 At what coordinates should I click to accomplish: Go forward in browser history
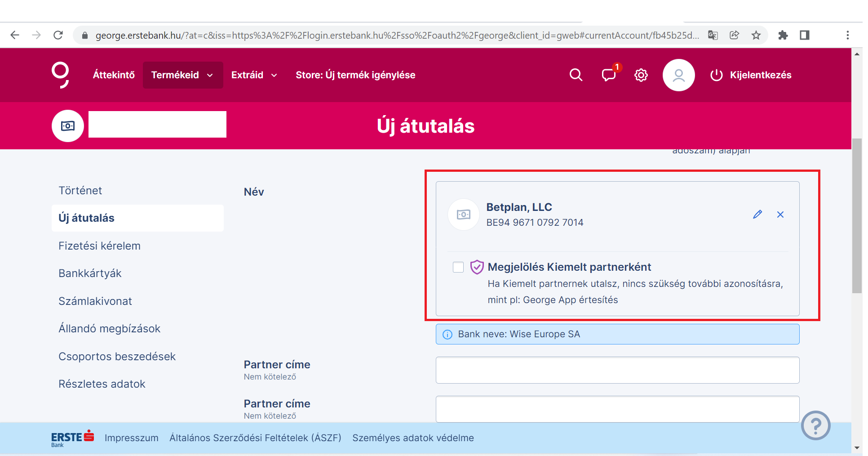[x=36, y=35]
